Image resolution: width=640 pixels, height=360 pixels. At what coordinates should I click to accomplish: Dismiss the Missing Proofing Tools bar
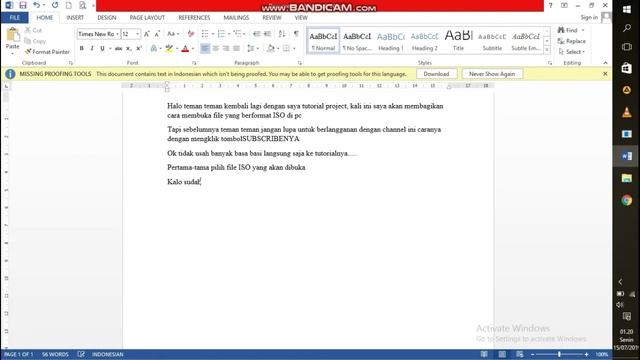tap(605, 74)
